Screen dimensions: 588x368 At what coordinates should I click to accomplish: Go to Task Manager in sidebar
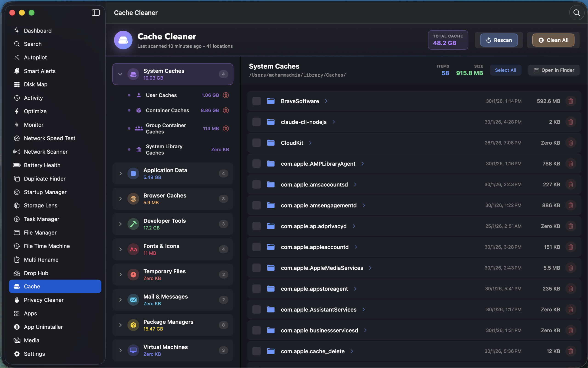(55, 219)
